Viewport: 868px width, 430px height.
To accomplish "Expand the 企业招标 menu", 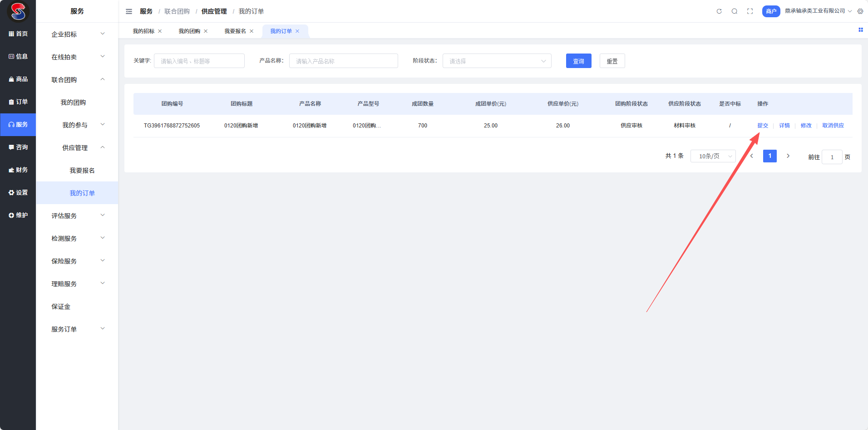I will point(77,34).
